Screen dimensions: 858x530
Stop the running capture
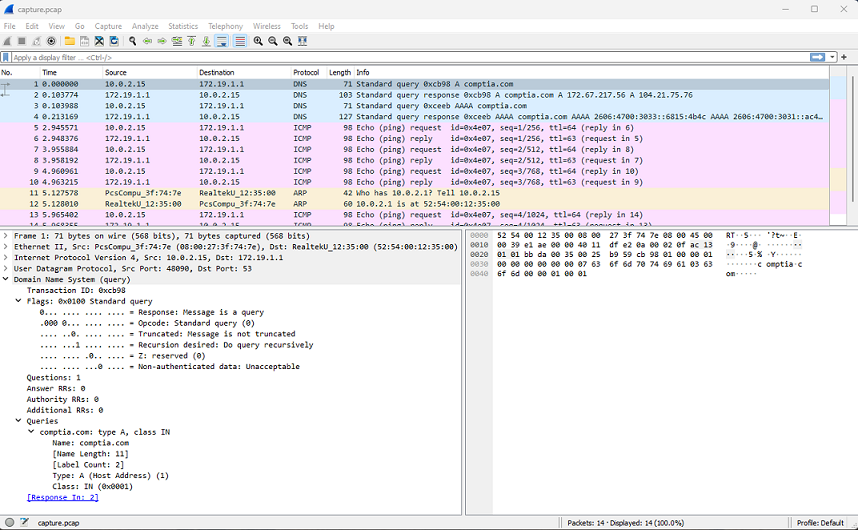pos(22,41)
